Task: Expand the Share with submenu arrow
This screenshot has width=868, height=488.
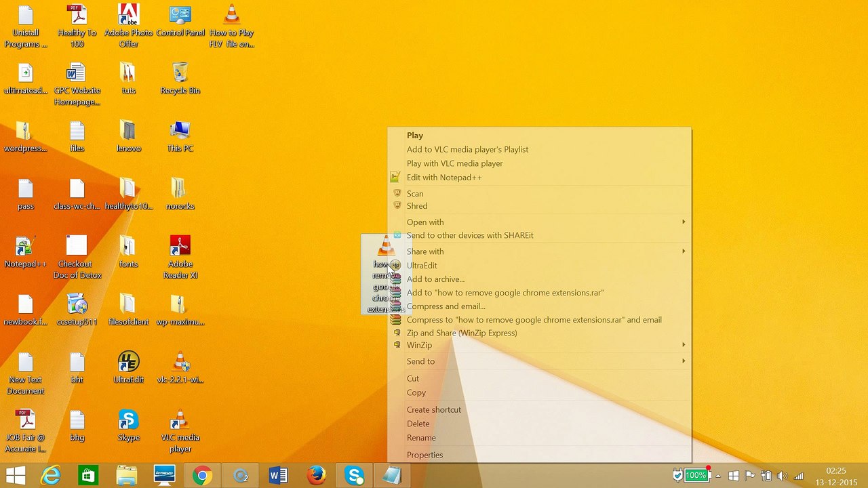Action: coord(683,251)
